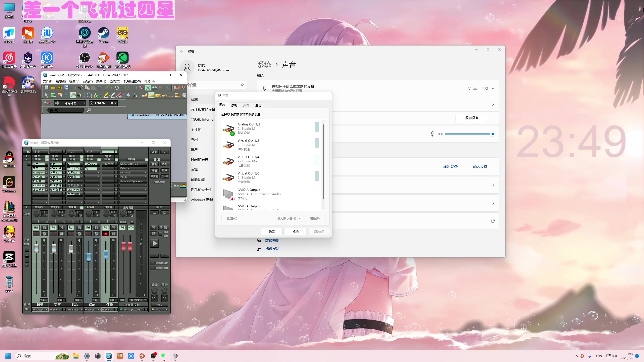
Task: Click the mixer play triangle button
Action: click(x=155, y=243)
